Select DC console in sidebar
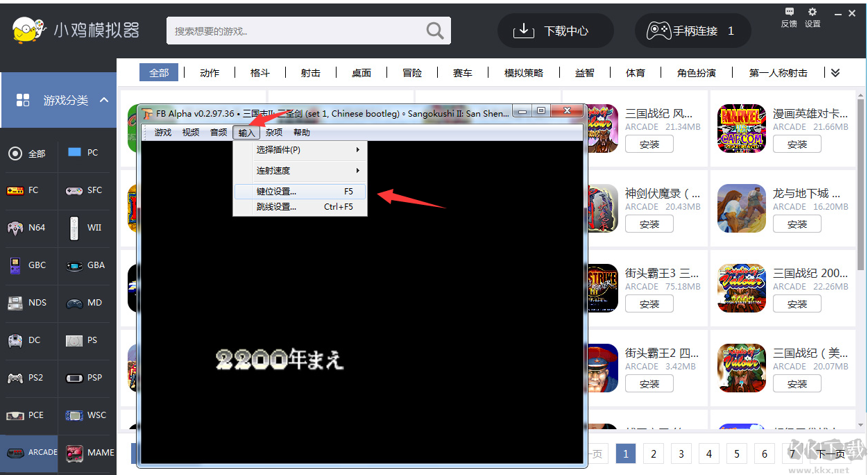Viewport: 868px width, 475px height. (x=28, y=340)
